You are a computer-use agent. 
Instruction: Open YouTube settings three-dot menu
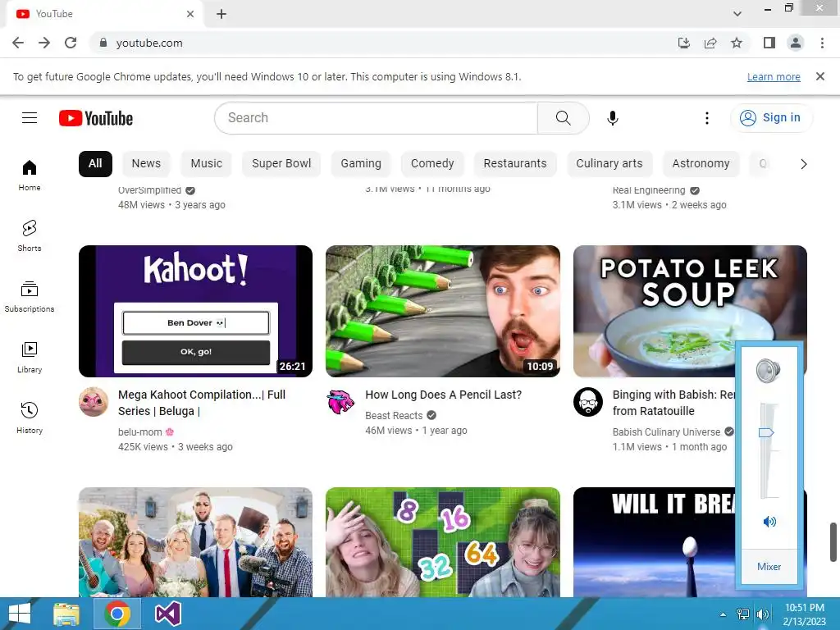point(707,118)
